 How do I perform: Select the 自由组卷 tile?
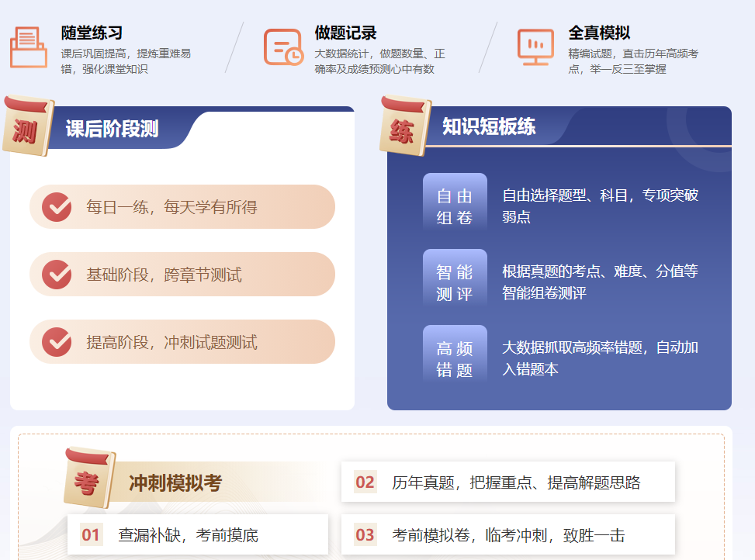point(455,206)
